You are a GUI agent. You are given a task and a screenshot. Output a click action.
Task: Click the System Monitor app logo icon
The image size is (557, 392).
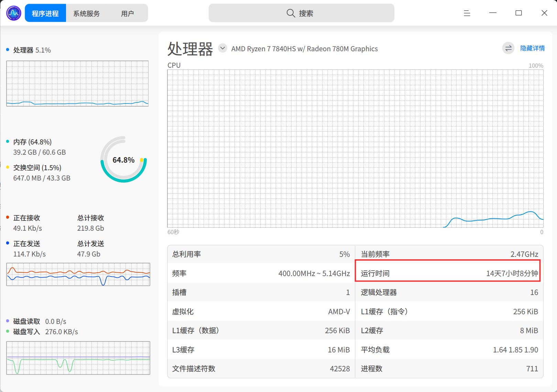[x=14, y=13]
